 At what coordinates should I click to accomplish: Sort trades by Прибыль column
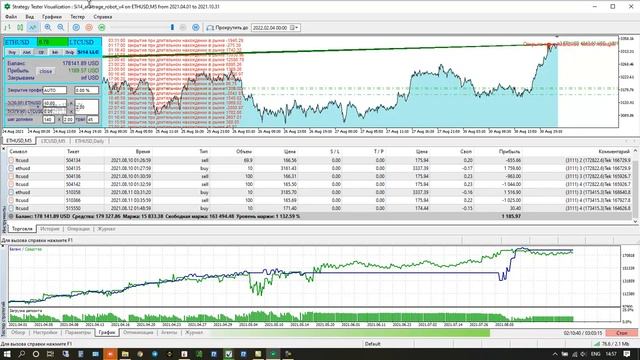coord(509,151)
